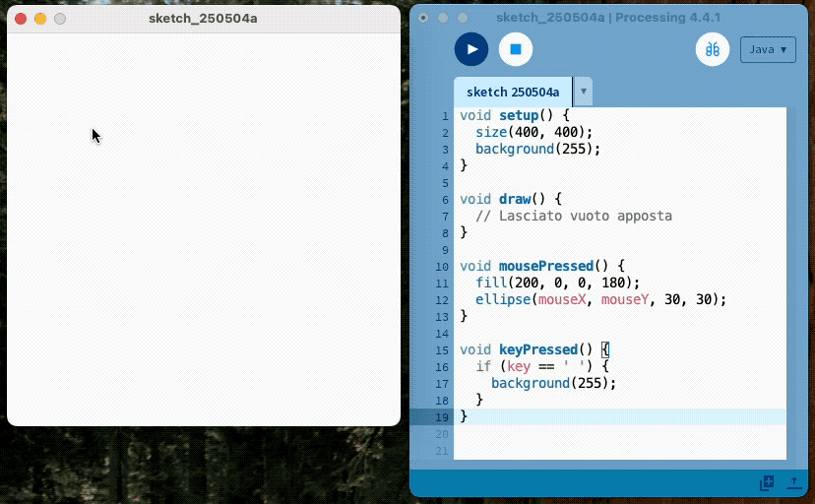Open the tab options arrow menu
The image size is (815, 504).
584,92
